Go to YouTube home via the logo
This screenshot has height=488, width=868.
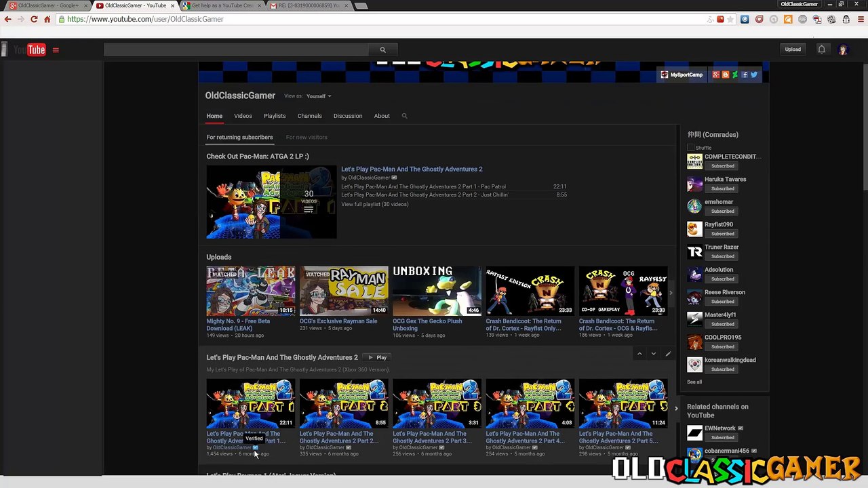(29, 49)
